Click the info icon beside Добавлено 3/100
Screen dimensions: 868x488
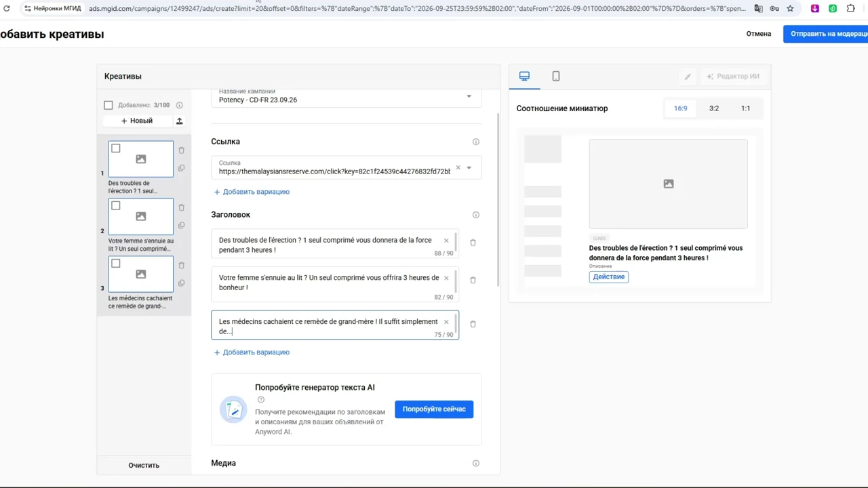pyautogui.click(x=180, y=105)
